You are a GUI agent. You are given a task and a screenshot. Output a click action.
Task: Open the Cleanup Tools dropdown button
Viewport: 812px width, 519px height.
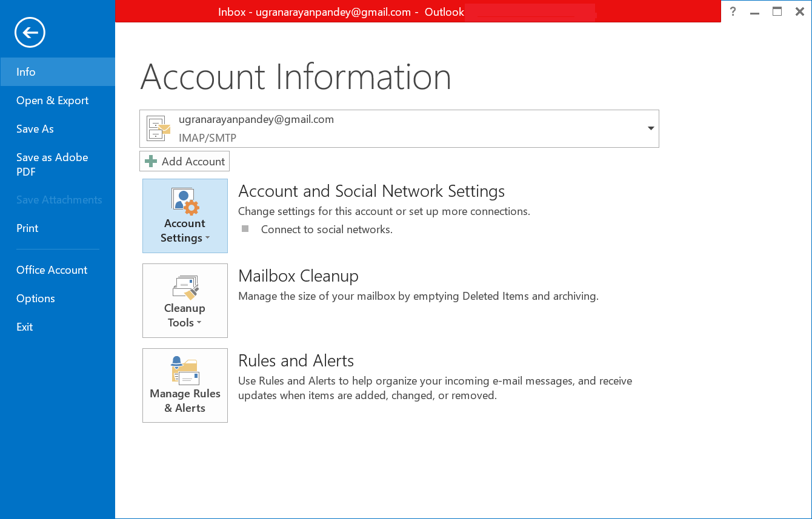pos(185,300)
